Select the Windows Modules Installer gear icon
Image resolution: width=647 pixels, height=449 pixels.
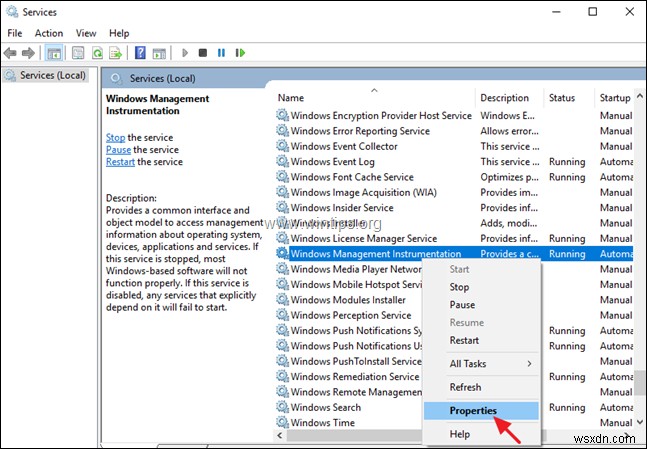click(x=282, y=300)
